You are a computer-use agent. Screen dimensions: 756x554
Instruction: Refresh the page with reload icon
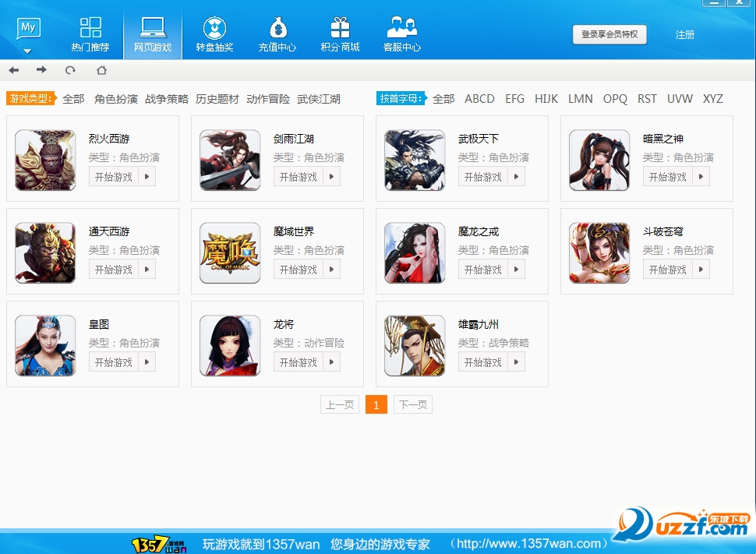coord(70,70)
